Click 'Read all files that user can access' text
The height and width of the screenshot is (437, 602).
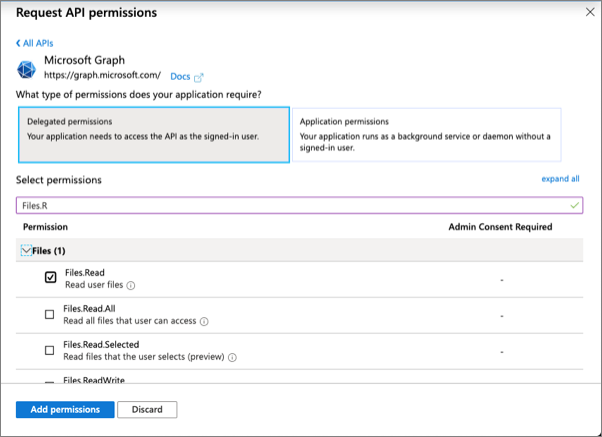click(x=130, y=321)
